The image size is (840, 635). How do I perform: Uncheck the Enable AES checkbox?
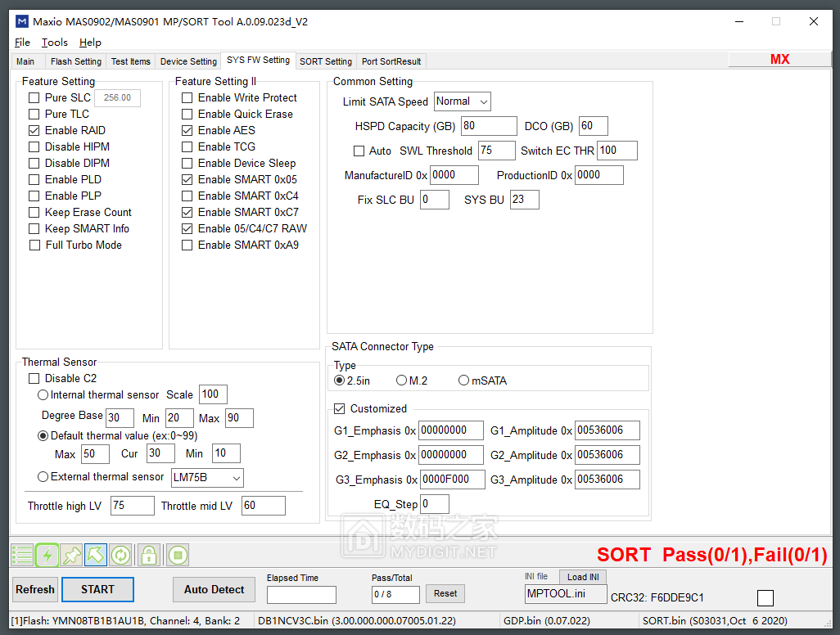coord(187,131)
